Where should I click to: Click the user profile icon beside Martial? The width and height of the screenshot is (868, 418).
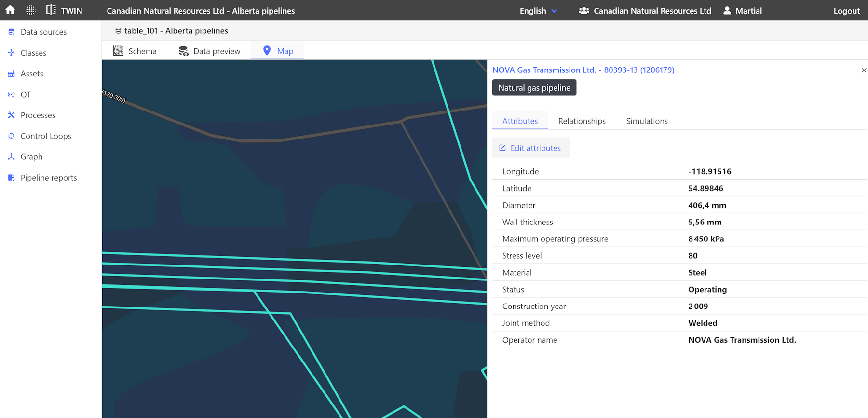click(x=727, y=10)
